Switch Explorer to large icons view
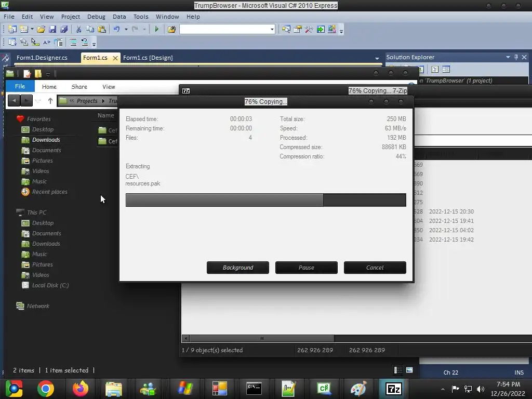This screenshot has width=532, height=399. (409, 370)
